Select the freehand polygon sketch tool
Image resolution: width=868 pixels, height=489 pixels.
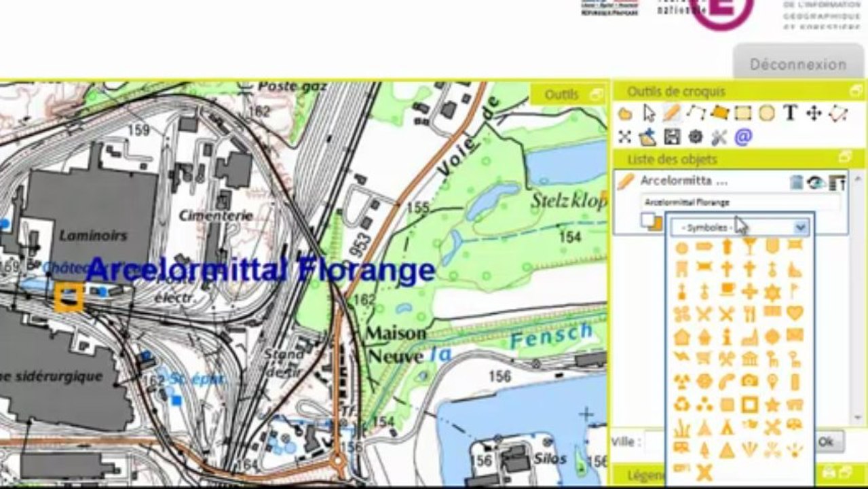625,113
